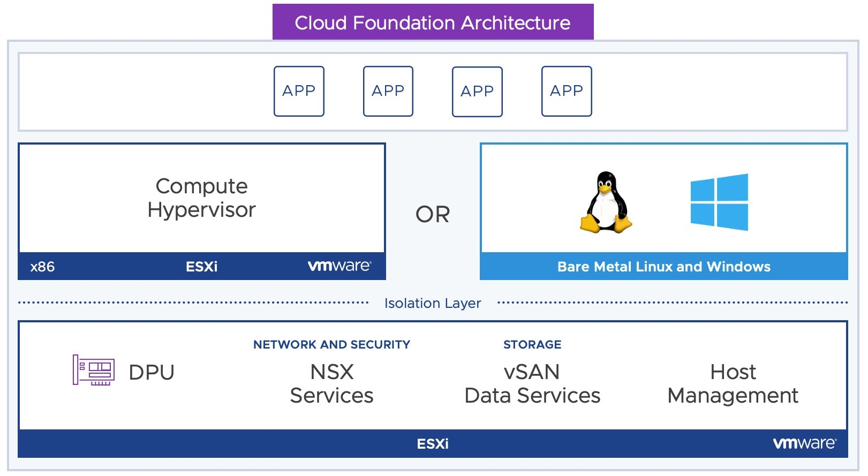Click the Cloud Foundation Architecture title
This screenshot has width=868, height=476.
433,22
